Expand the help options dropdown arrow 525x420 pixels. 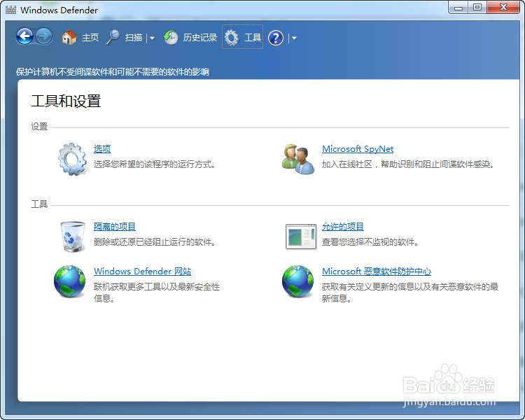tap(294, 38)
